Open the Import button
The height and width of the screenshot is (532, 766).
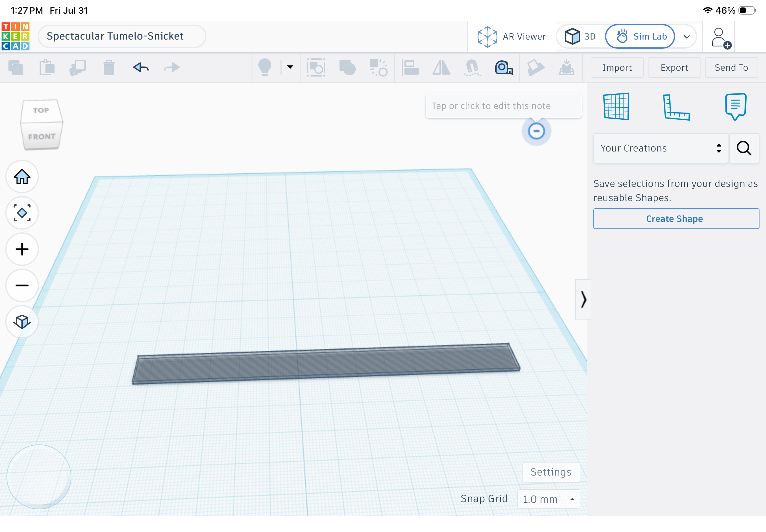[617, 68]
